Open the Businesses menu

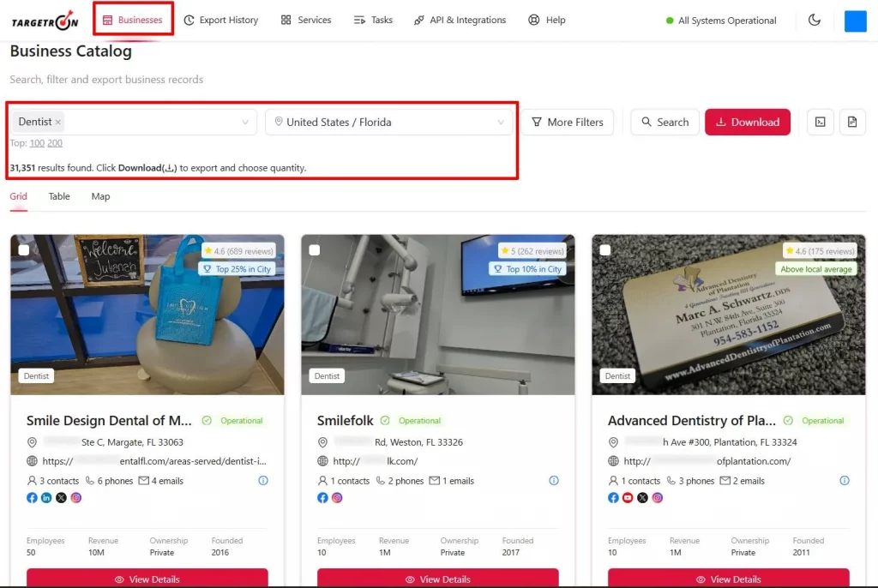click(133, 21)
